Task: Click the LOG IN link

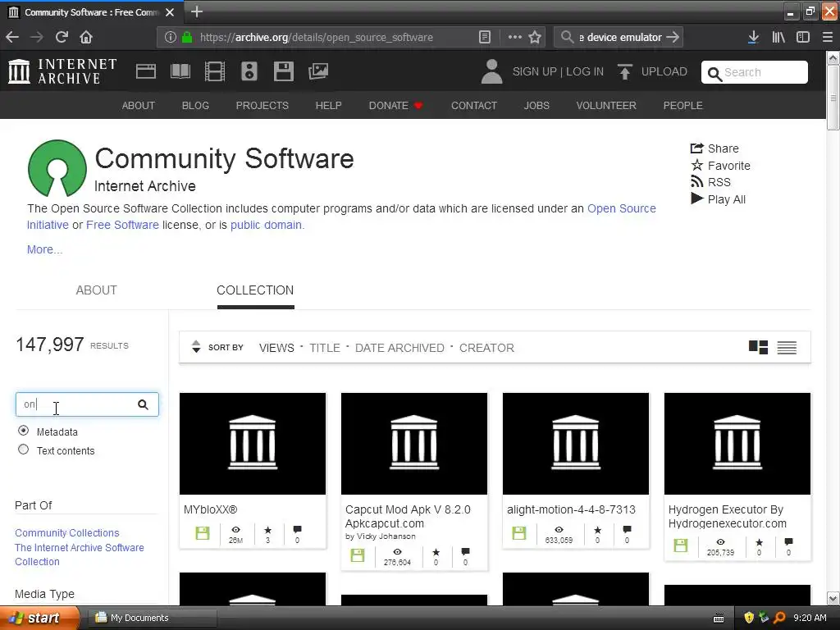Action: (584, 72)
